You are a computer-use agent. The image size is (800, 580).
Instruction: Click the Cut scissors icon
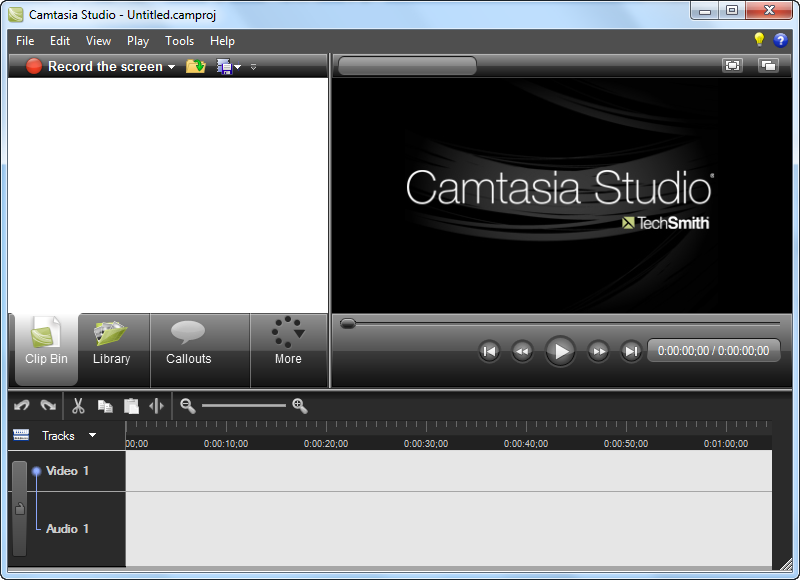78,406
